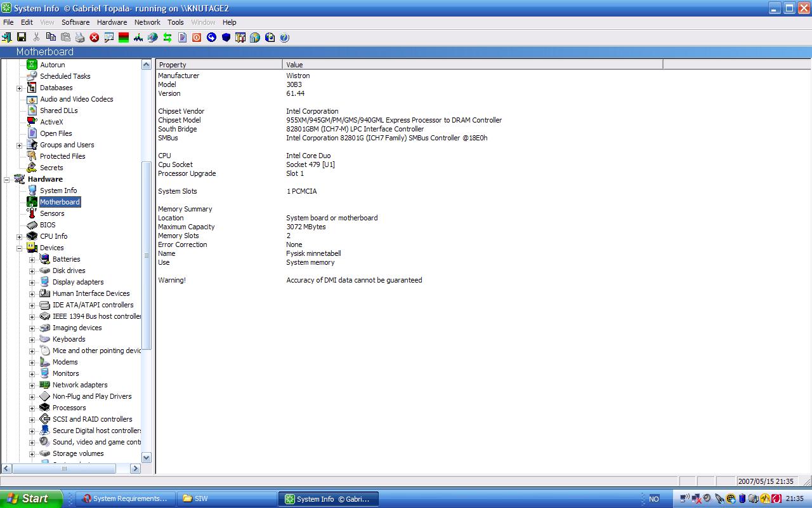Click the Property column header

[x=219, y=64]
